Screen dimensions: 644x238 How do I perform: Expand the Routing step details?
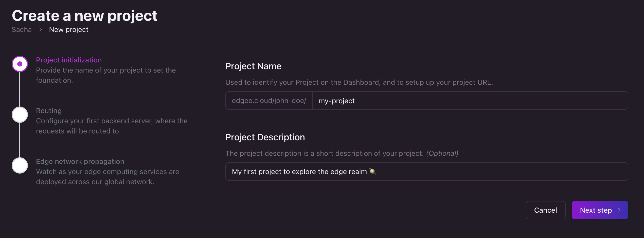tap(49, 111)
